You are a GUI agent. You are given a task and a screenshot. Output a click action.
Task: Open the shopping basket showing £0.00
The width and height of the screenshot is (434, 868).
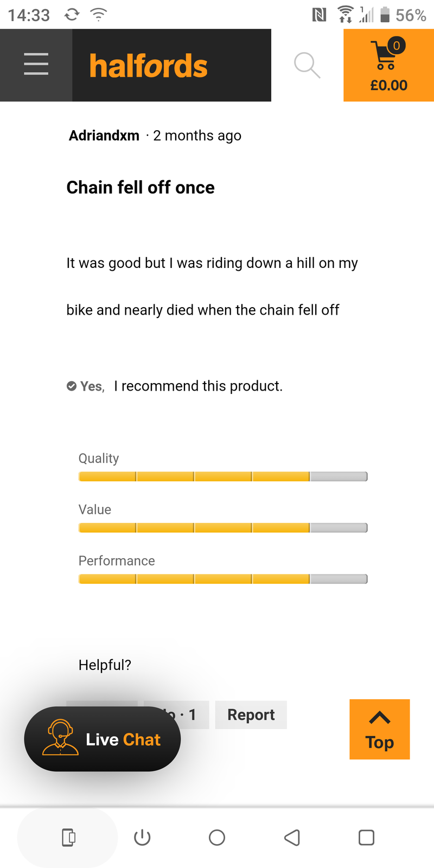tap(388, 65)
